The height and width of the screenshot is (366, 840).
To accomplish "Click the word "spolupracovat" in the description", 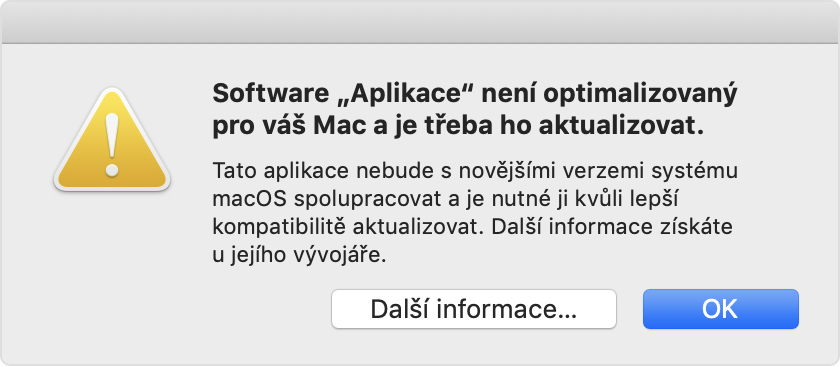I will [365, 200].
